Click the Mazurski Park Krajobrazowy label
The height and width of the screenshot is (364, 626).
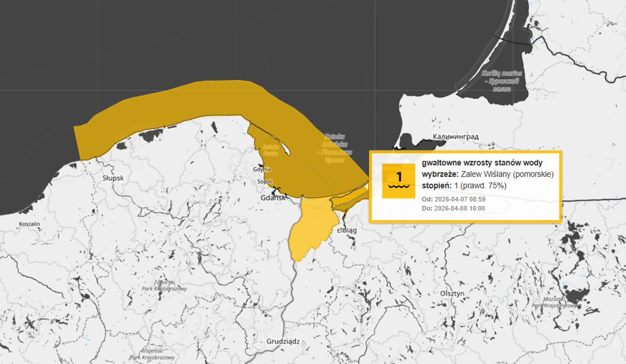[x=554, y=302]
